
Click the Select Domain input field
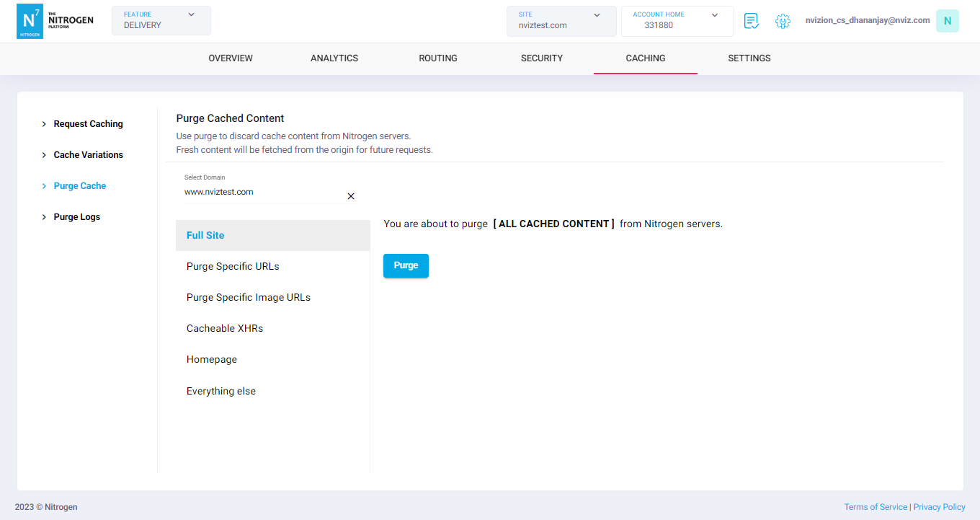coord(263,193)
